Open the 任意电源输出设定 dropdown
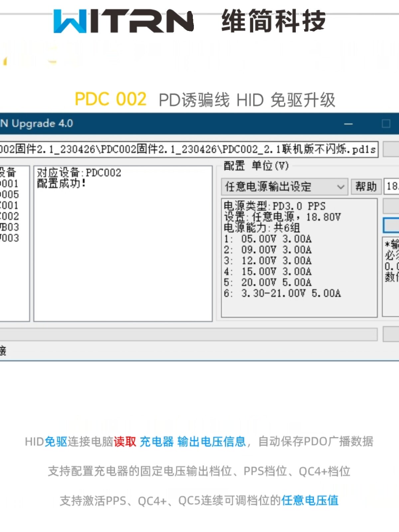 click(x=284, y=187)
